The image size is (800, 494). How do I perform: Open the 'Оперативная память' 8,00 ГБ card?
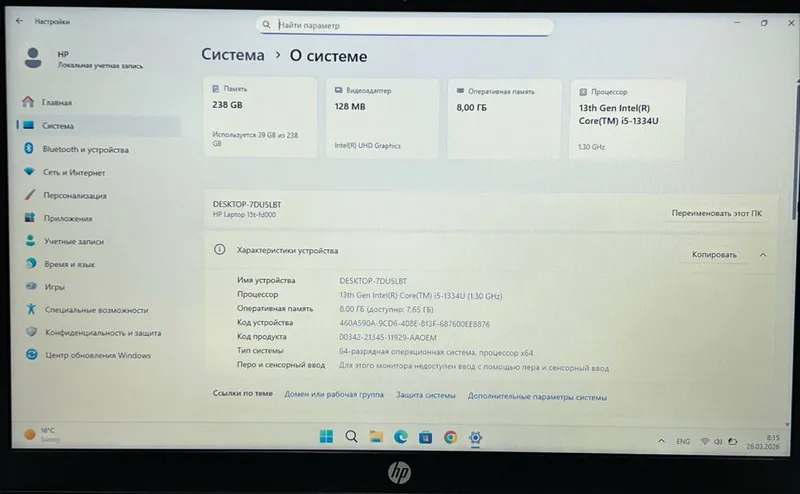click(x=504, y=119)
